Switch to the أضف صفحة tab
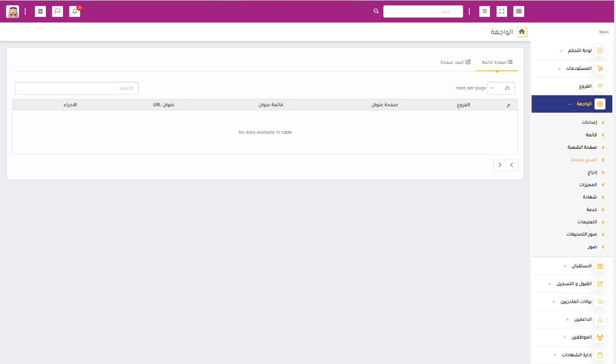Screen dimensions: 616x364 [x=455, y=62]
